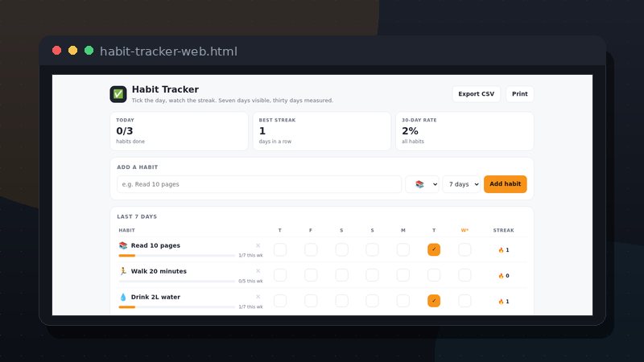Tick Monday for Drink 2L water
Viewport: 644px width, 362px height.
tap(403, 301)
